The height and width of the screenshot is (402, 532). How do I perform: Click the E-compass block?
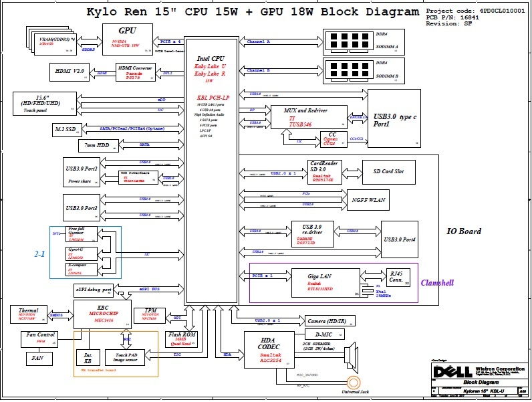(x=82, y=270)
